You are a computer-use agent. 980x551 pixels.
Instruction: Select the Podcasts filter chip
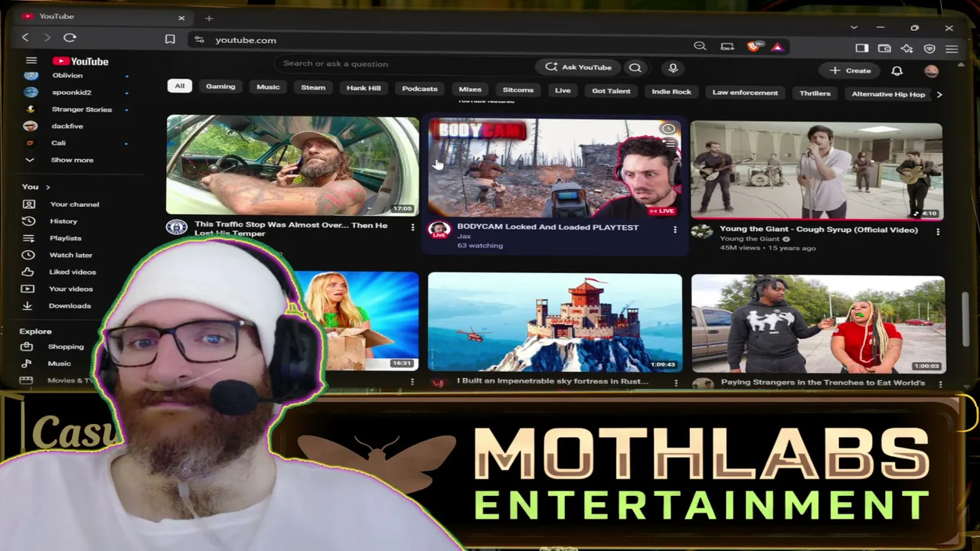[420, 89]
